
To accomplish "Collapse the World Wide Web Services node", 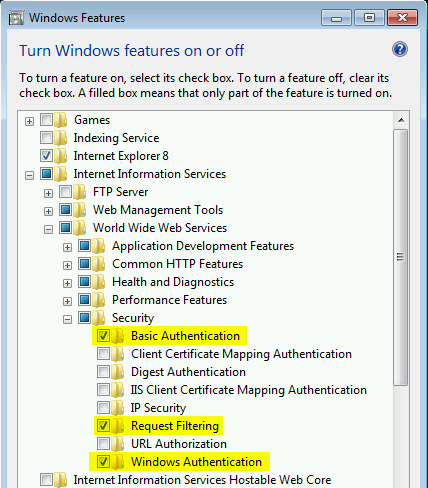I will point(48,229).
